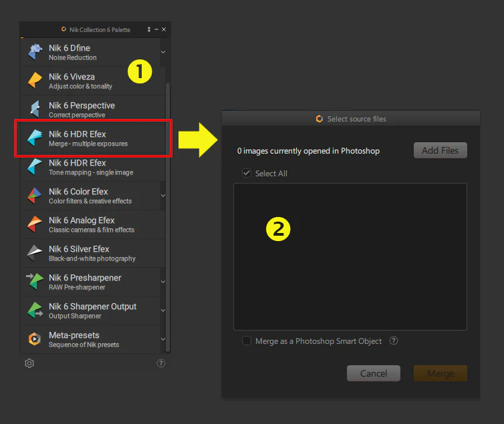Launch Nik 6 Viveza
This screenshot has width=504, height=424.
[x=93, y=81]
